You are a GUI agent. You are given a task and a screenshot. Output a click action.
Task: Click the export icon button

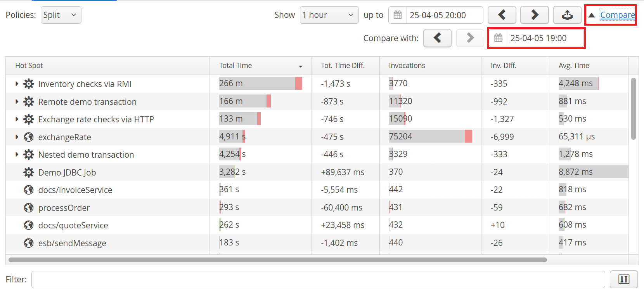coord(567,15)
